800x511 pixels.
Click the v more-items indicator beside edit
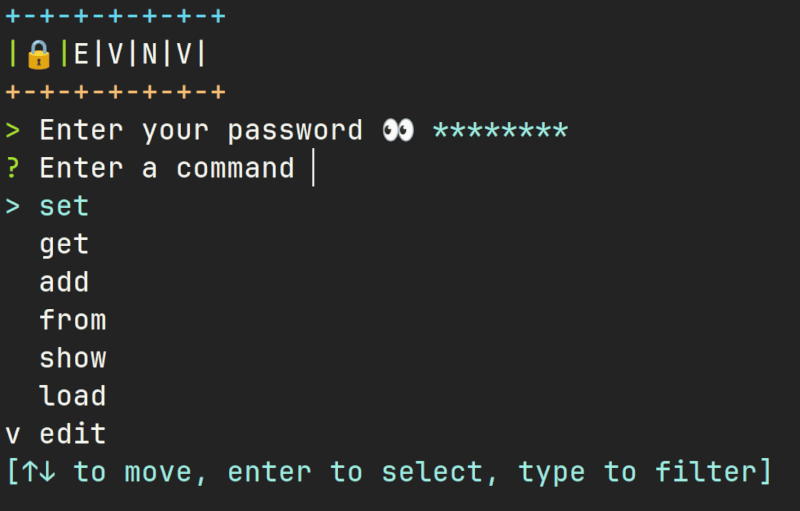click(13, 435)
